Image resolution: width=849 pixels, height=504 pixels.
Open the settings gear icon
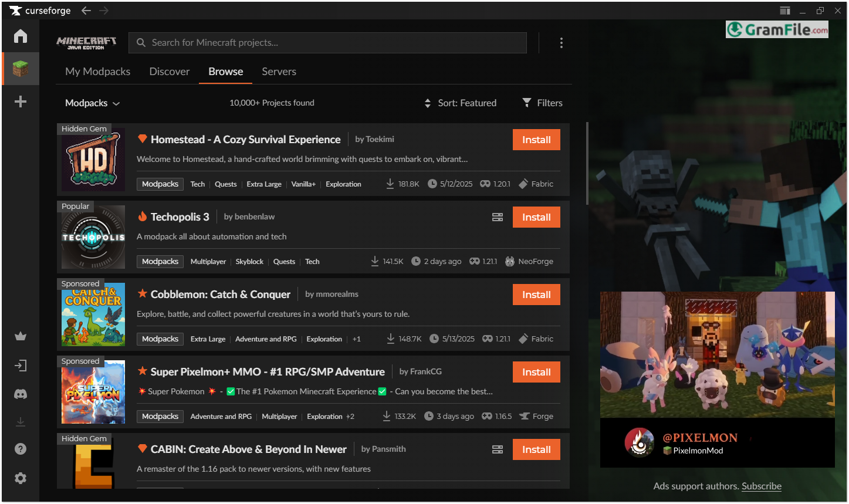[21, 478]
